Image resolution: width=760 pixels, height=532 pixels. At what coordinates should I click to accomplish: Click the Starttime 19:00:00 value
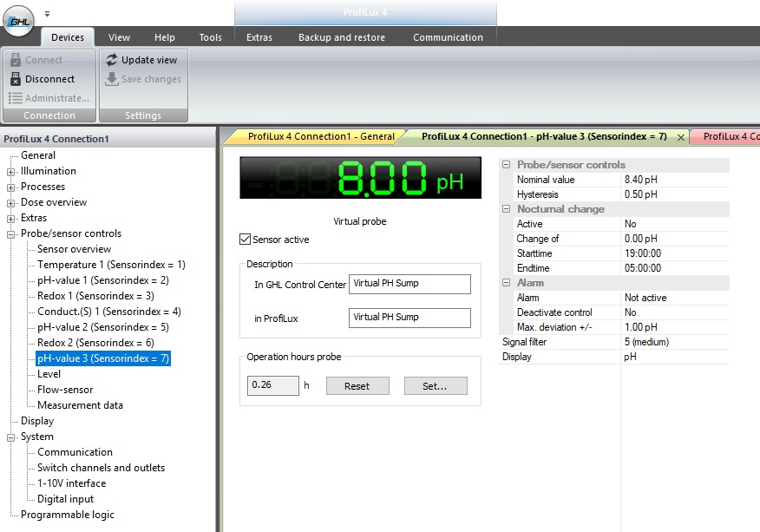[675, 253]
